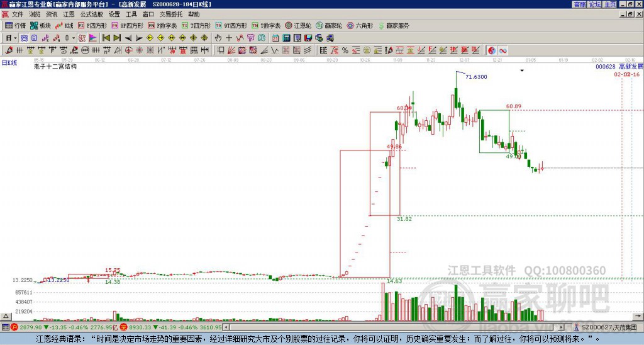Expand the candlestick style dropdown arrow
The image size is (644, 345).
[74, 38]
